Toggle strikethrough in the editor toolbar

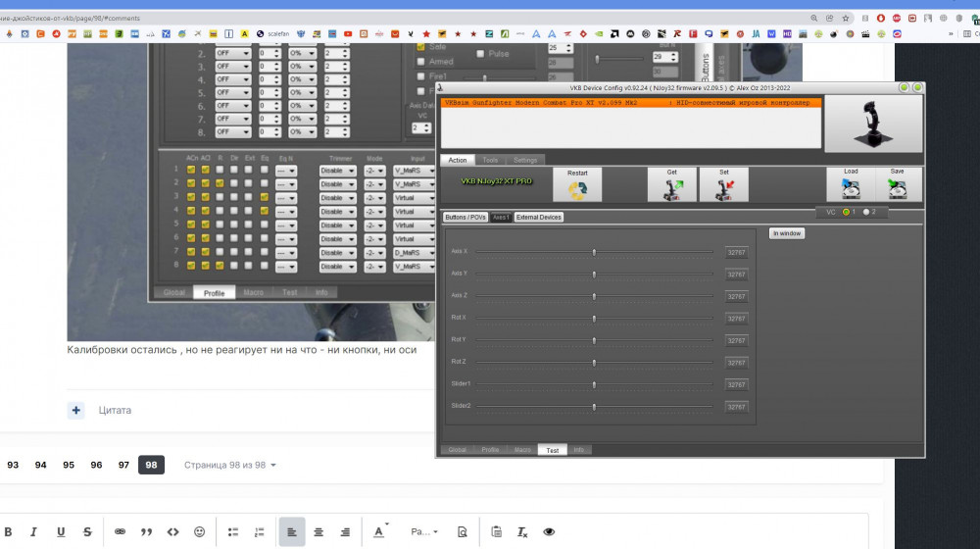(87, 531)
